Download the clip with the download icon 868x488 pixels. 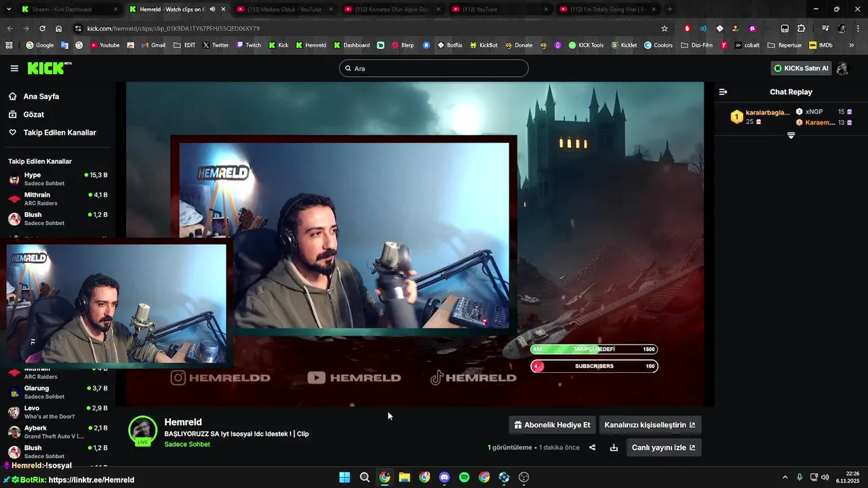614,447
